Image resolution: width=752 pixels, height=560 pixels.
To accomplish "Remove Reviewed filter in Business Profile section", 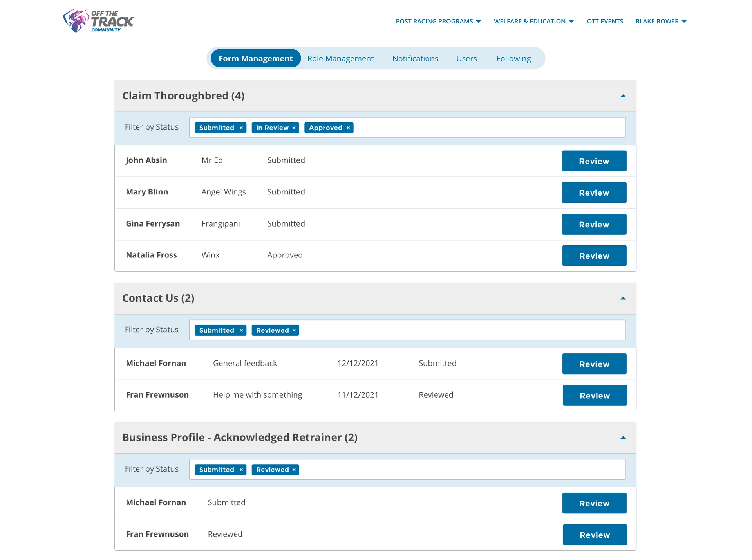I will 294,470.
